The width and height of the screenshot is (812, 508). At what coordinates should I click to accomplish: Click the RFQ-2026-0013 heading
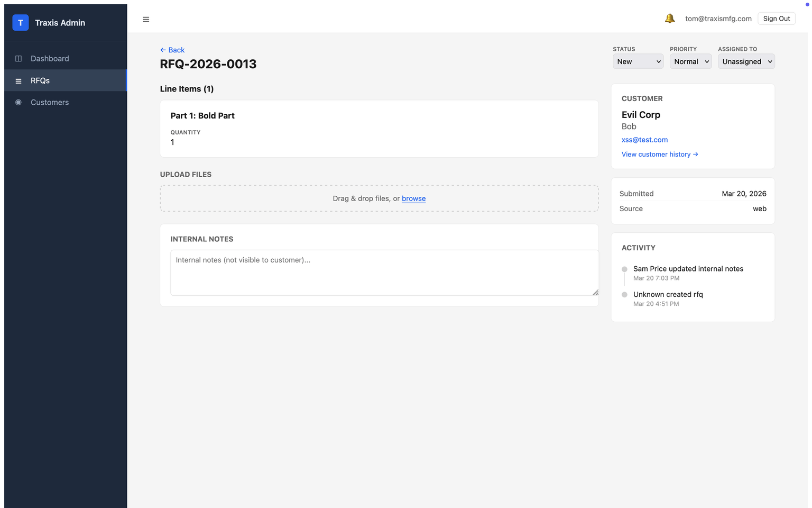(208, 64)
